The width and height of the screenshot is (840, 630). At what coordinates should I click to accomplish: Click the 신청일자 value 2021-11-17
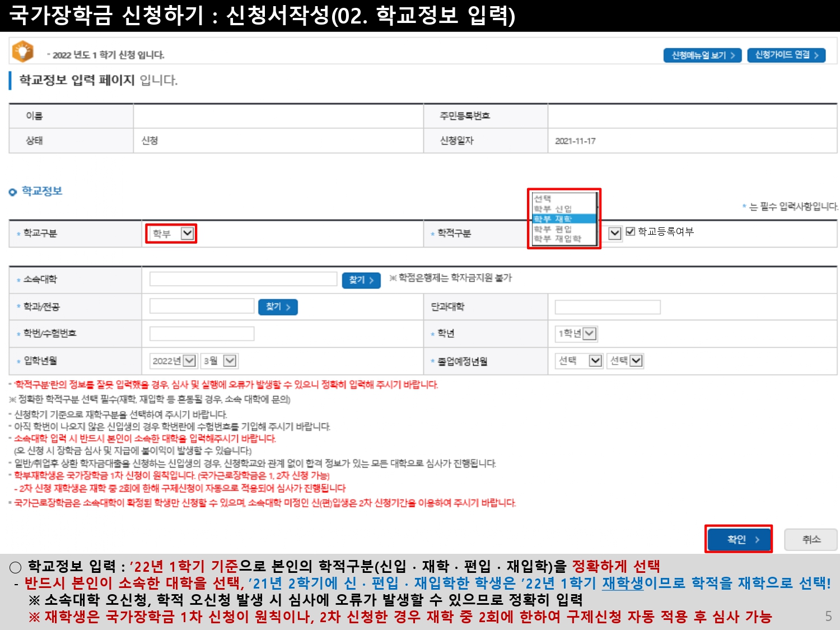click(x=575, y=141)
